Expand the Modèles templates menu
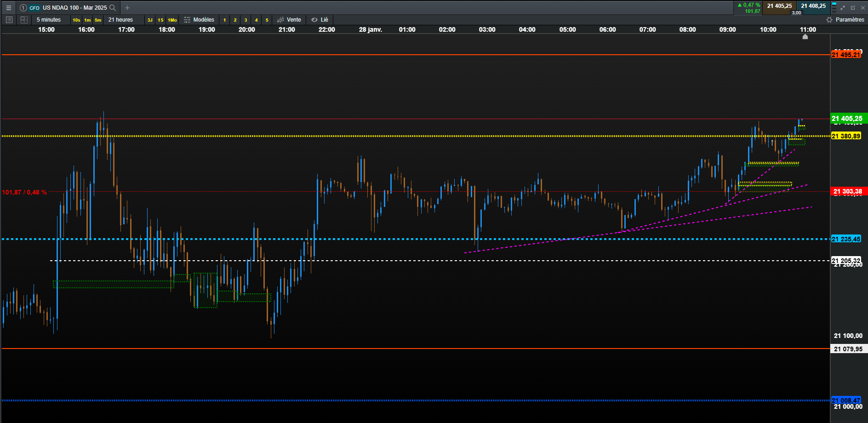This screenshot has height=423, width=868. pos(199,20)
